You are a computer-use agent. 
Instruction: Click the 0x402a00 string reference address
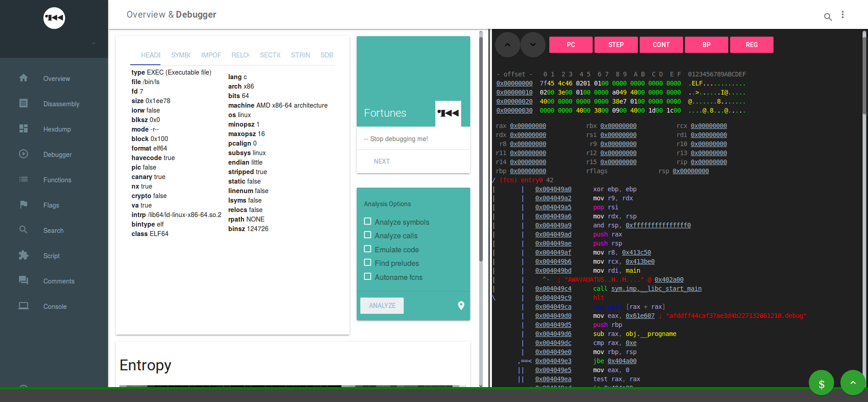click(x=669, y=279)
